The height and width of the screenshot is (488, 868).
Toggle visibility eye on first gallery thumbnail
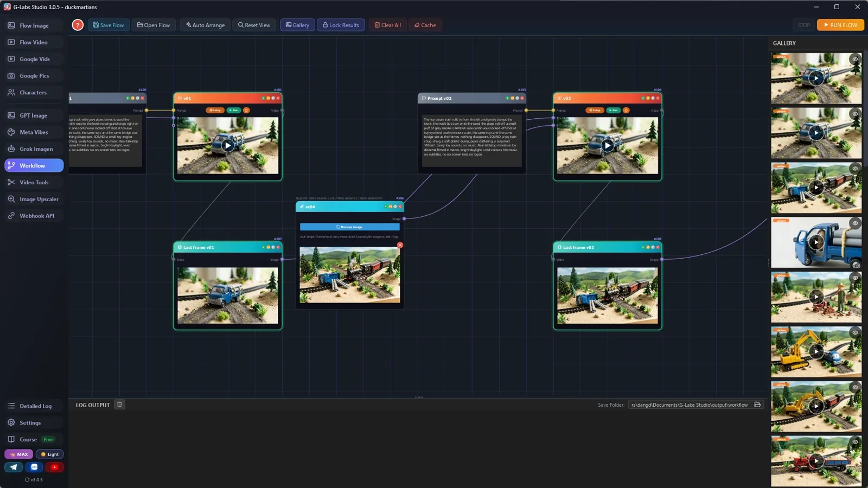(855, 59)
